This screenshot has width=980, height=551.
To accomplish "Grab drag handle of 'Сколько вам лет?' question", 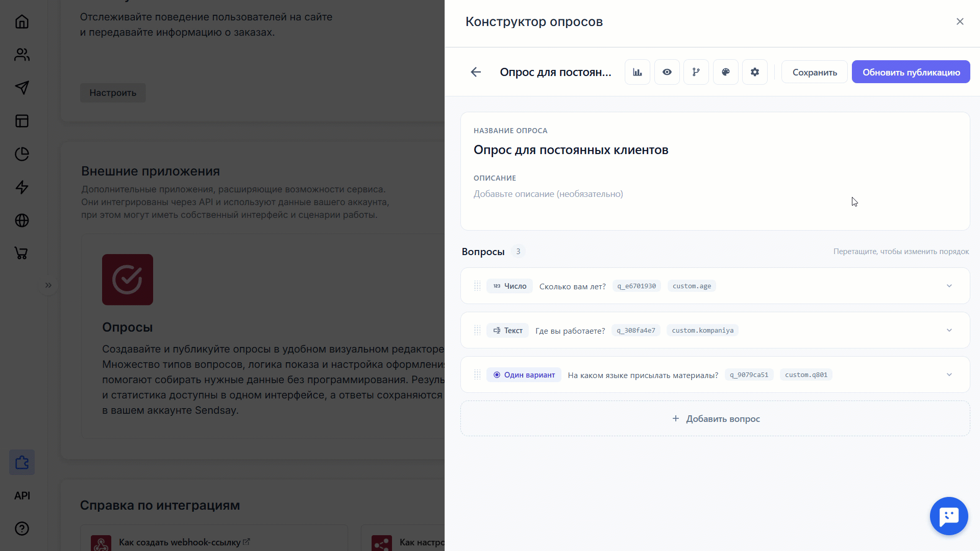I will [x=477, y=286].
